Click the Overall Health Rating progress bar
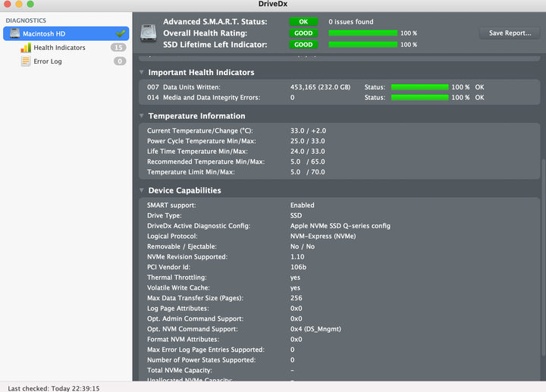The width and height of the screenshot is (546, 392). [x=362, y=33]
